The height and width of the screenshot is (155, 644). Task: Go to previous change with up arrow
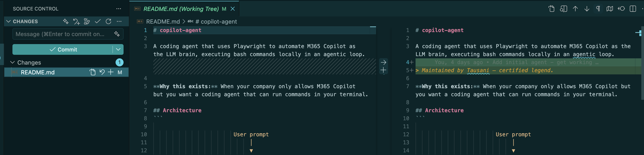click(575, 8)
